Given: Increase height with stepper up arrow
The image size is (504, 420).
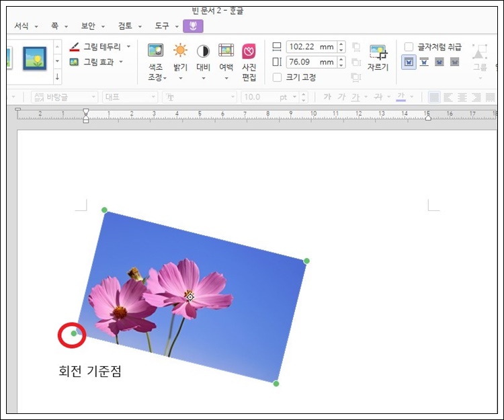Looking at the screenshot, I should pyautogui.click(x=341, y=59).
